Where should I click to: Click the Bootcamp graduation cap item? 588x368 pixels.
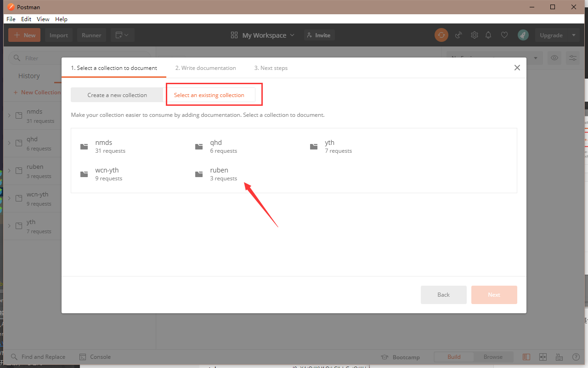(x=400, y=357)
